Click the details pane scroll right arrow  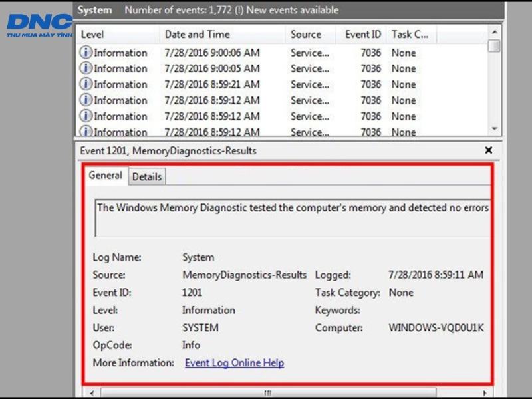coord(485,393)
